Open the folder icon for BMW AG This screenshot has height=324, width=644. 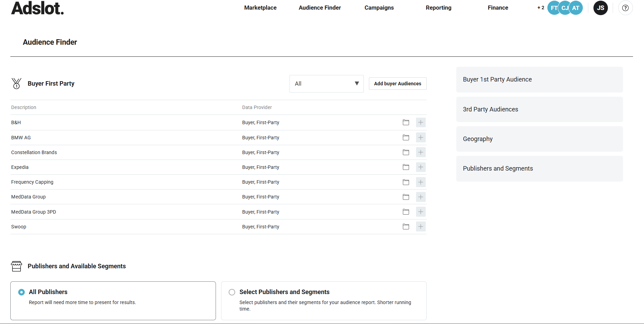pos(406,138)
